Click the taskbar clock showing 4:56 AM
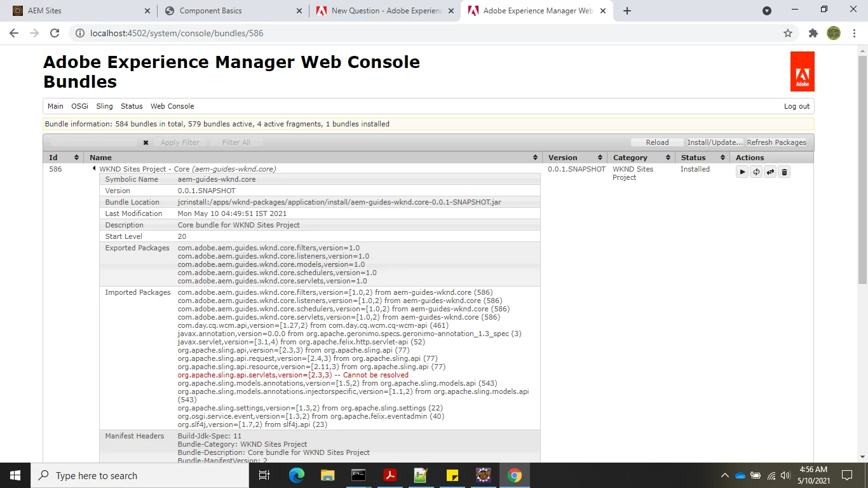Image resolution: width=868 pixels, height=488 pixels. click(x=813, y=475)
